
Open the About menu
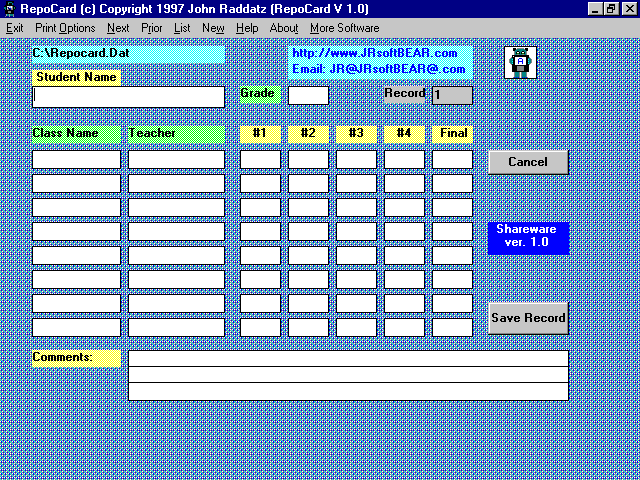pos(284,28)
